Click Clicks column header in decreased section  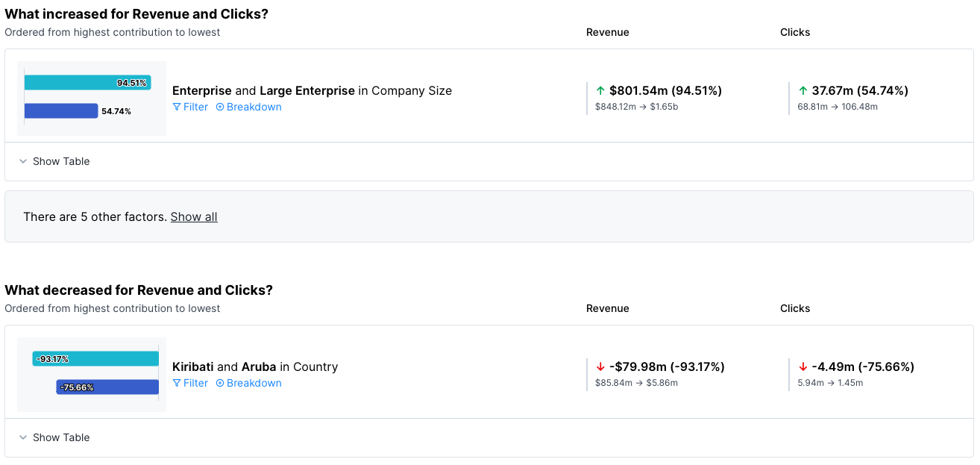pyautogui.click(x=795, y=308)
